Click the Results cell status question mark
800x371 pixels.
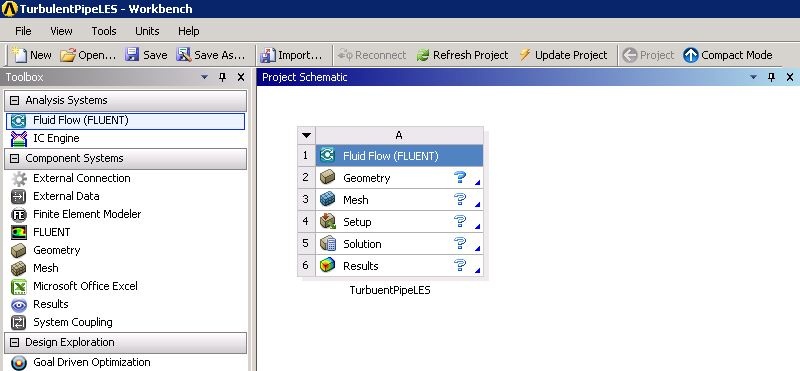click(460, 265)
